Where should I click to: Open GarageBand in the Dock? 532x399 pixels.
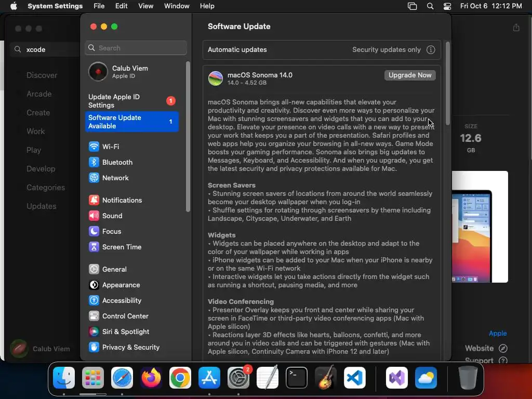coord(326,378)
